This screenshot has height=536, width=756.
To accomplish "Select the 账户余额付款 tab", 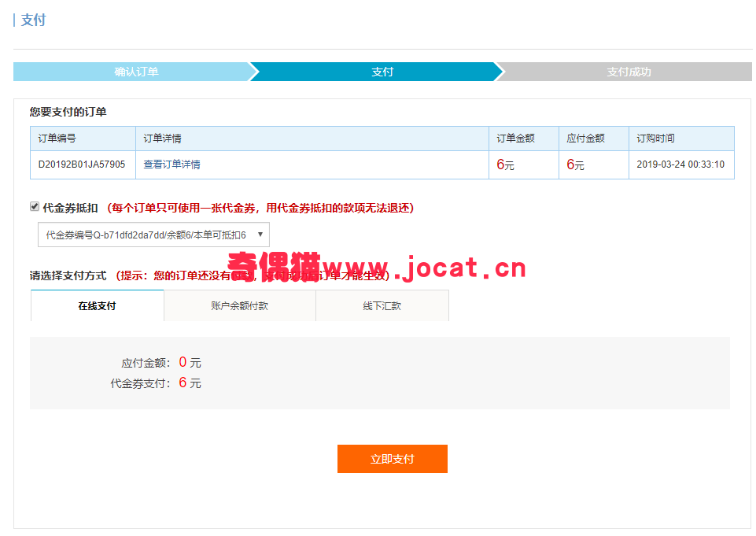I will 240,306.
